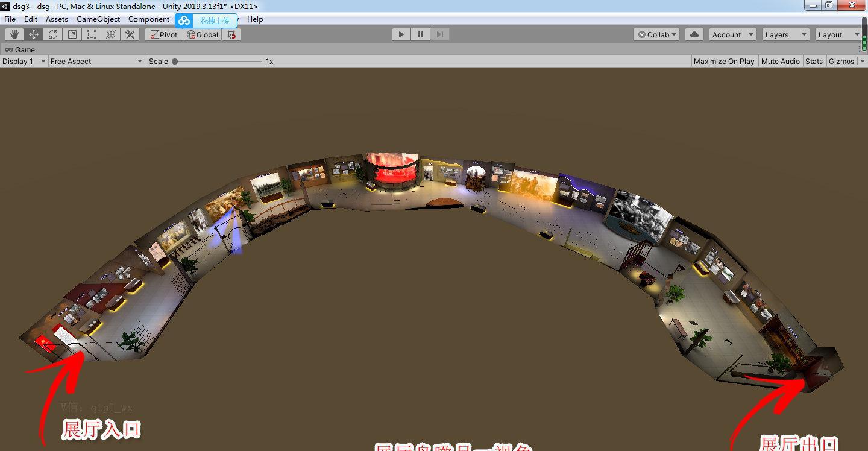Image resolution: width=868 pixels, height=451 pixels.
Task: Toggle Pivot handle position
Action: pyautogui.click(x=164, y=34)
